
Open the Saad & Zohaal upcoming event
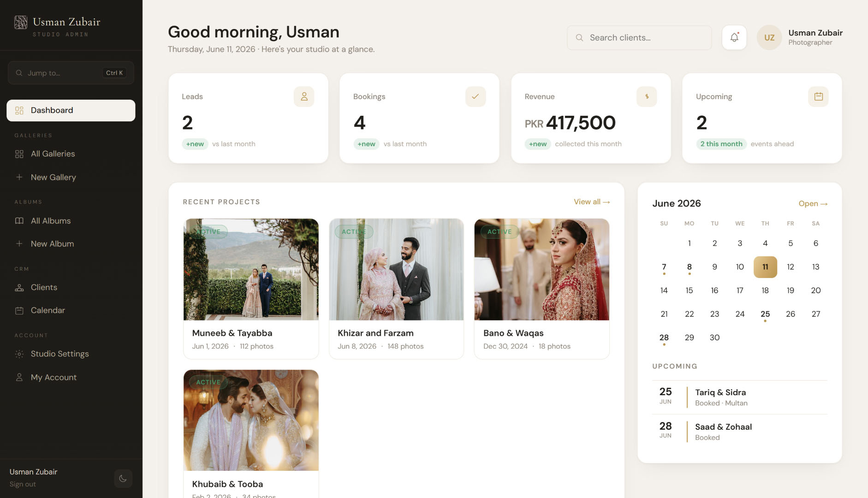pyautogui.click(x=740, y=431)
